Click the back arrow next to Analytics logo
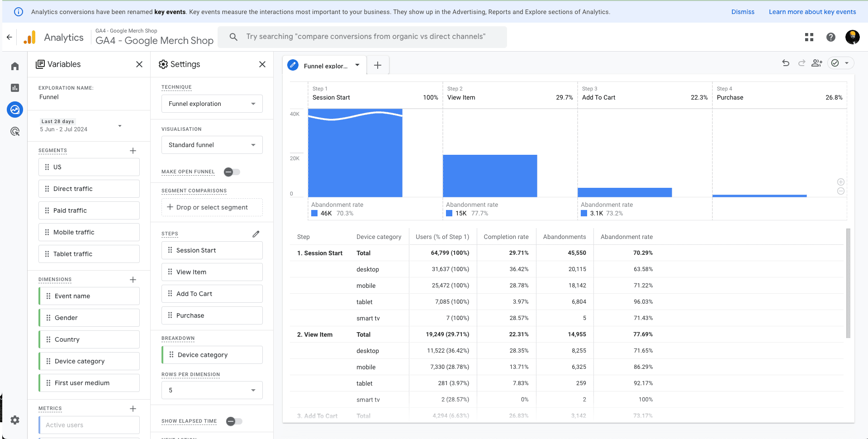Image resolution: width=868 pixels, height=439 pixels. pos(9,37)
